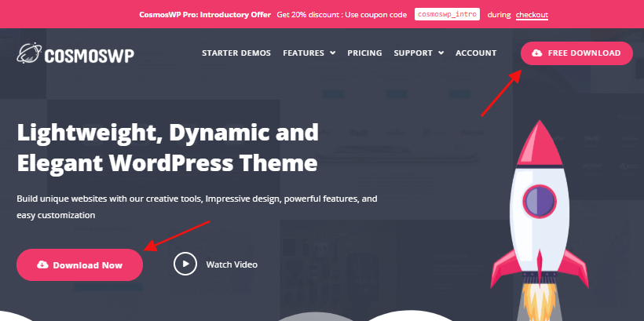Screen dimensions: 644x321
Task: Open the Account menu item
Action: click(476, 53)
